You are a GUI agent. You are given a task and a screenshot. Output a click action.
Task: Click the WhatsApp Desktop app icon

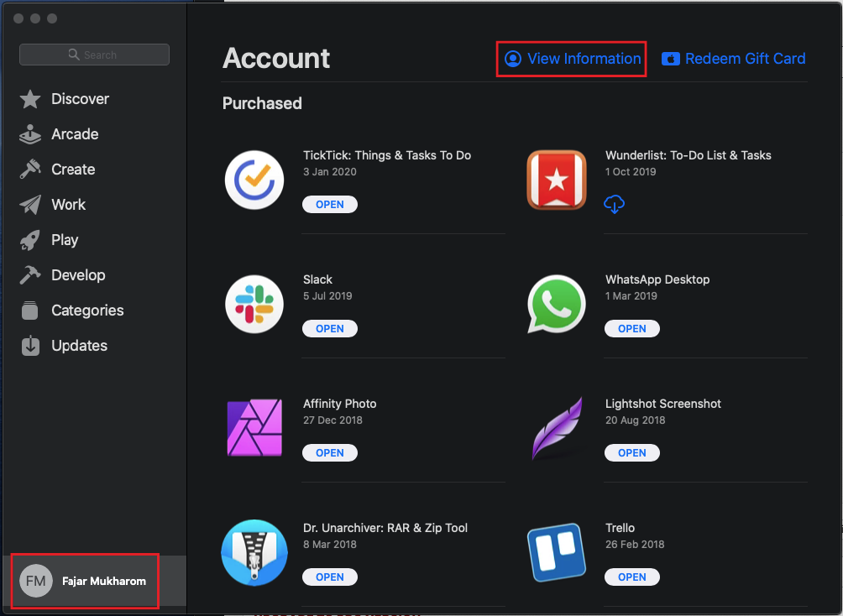click(557, 305)
